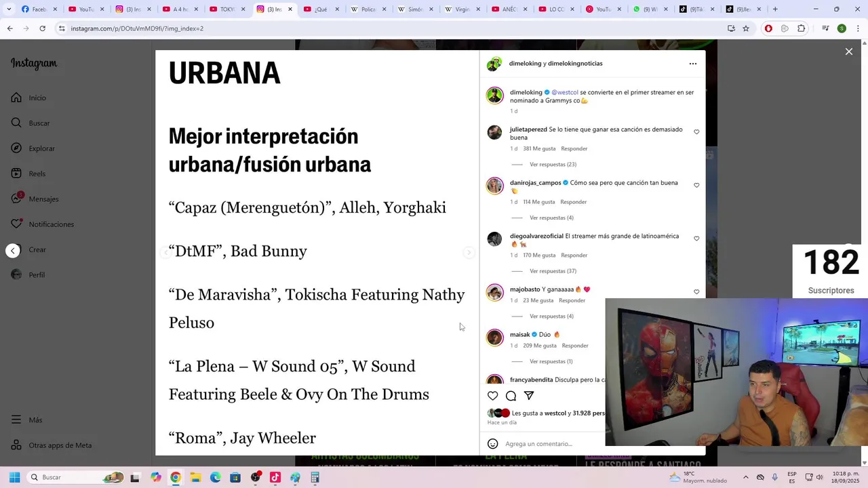Close the post overlay with X

coord(848,52)
